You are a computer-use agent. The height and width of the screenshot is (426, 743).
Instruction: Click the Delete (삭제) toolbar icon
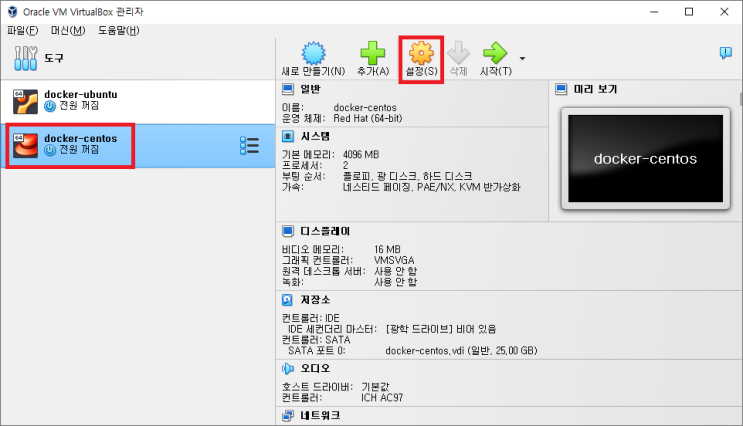click(458, 53)
